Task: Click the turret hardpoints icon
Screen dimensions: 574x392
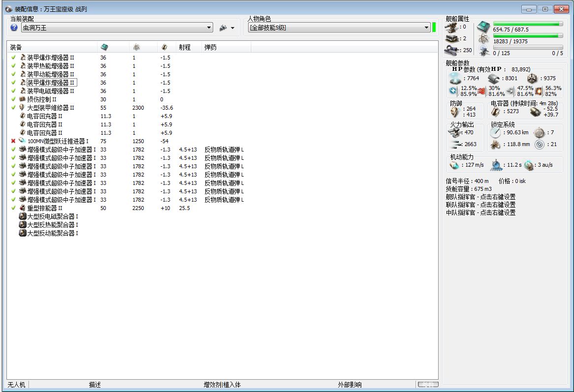Action: click(452, 27)
